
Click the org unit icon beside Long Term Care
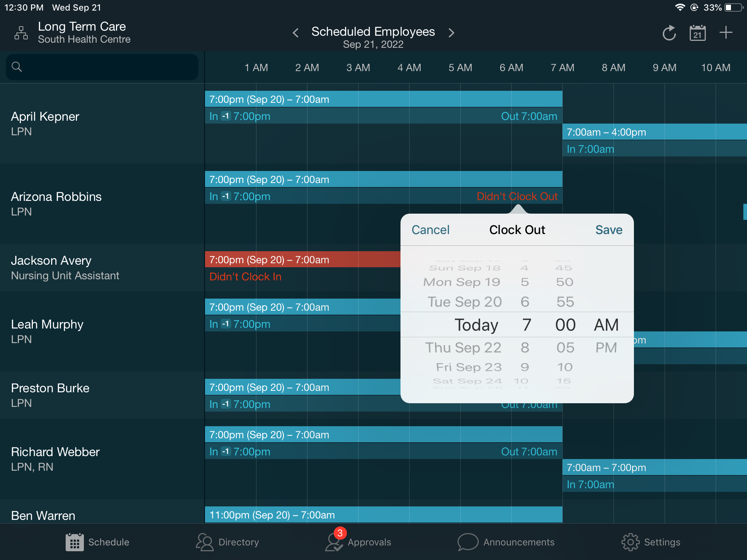pyautogui.click(x=21, y=32)
